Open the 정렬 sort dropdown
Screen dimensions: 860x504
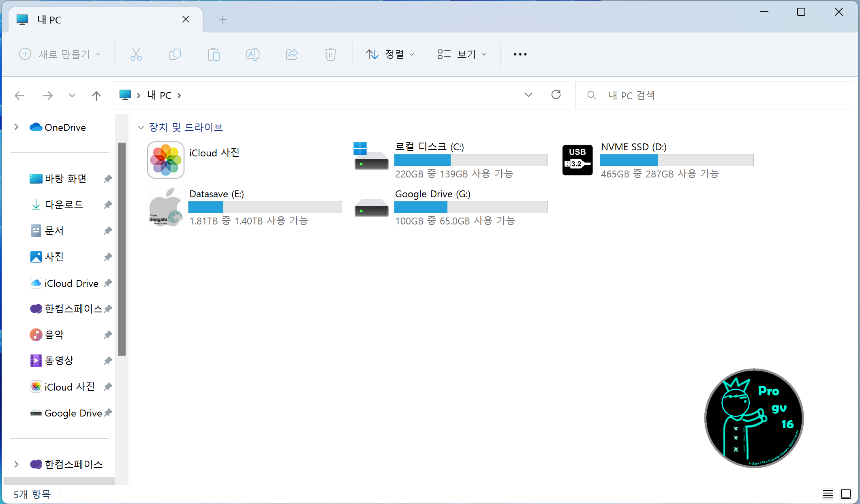[x=390, y=54]
